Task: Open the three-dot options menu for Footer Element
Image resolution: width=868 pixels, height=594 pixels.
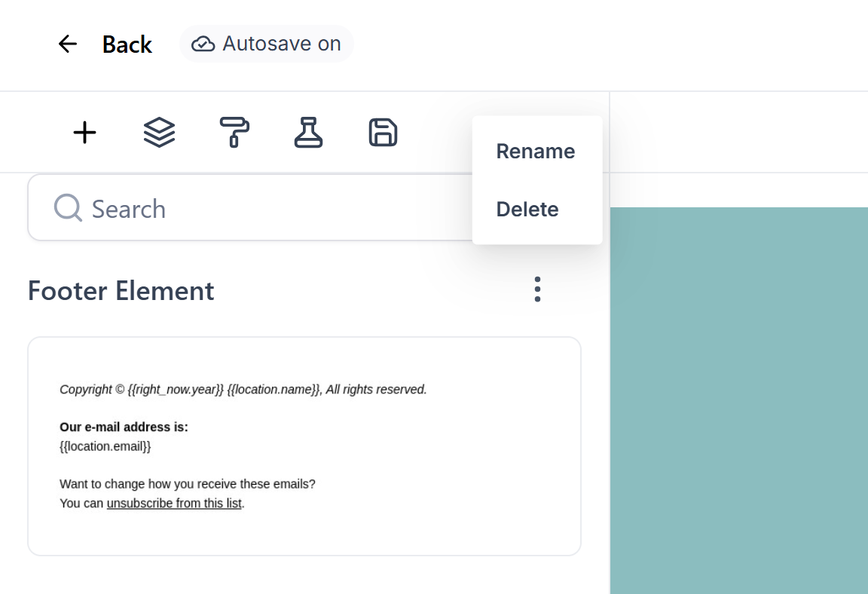Action: 537,289
